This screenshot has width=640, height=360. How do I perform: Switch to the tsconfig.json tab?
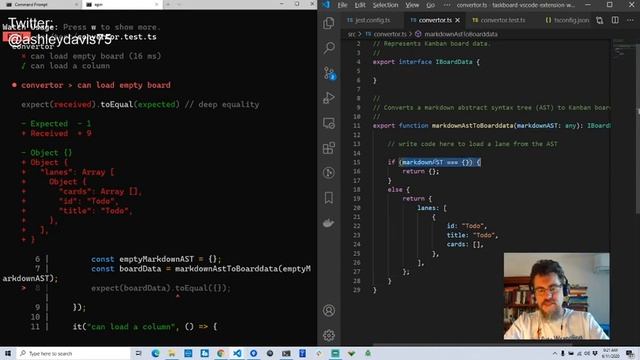[x=567, y=20]
